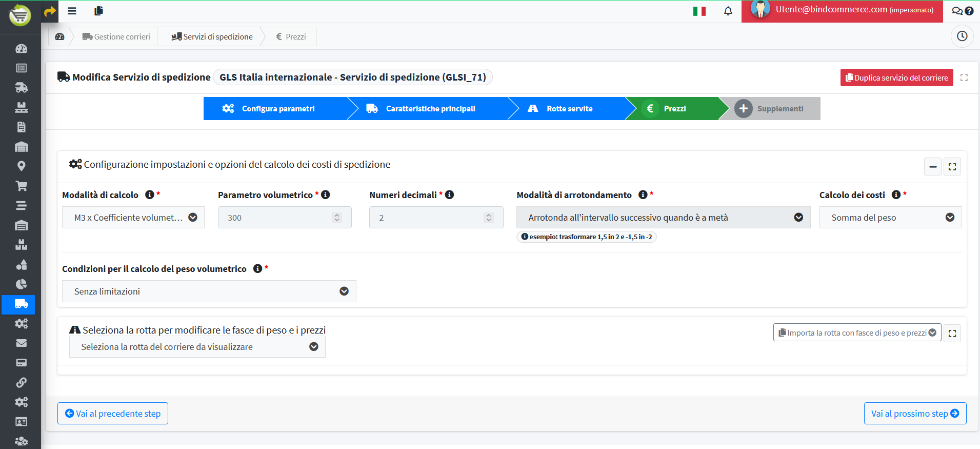Open the shopping cart sidebar icon

click(x=21, y=186)
